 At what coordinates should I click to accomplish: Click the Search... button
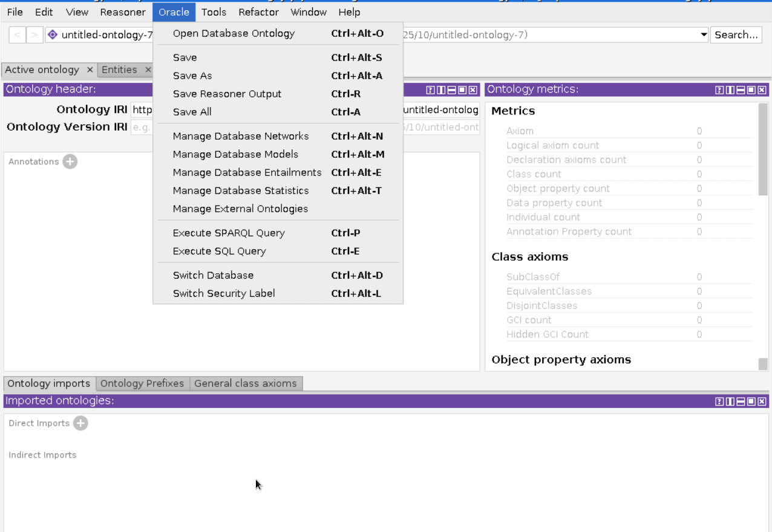click(736, 34)
